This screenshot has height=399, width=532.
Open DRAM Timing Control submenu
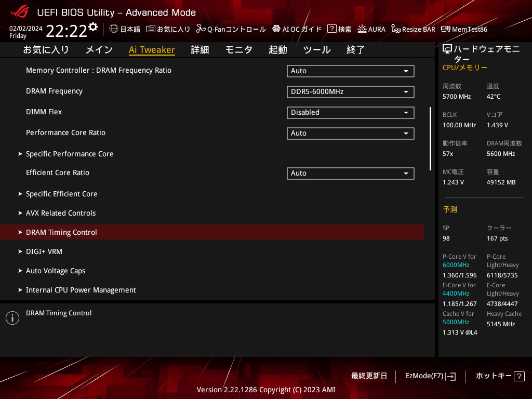(212, 232)
